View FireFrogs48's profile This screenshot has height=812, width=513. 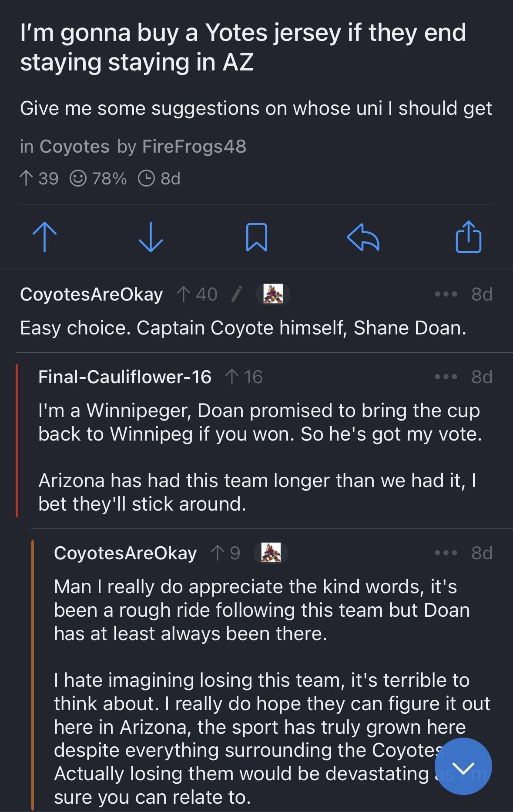tap(194, 147)
